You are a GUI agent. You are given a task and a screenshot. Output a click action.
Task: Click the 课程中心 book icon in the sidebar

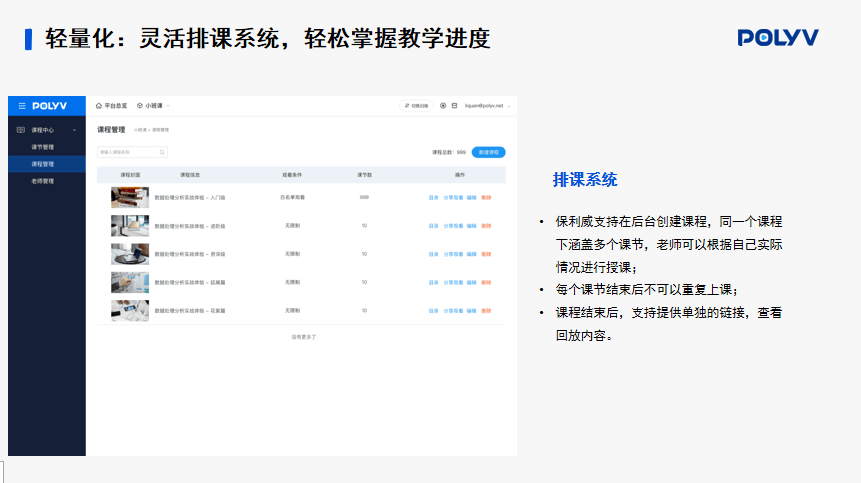pyautogui.click(x=21, y=130)
